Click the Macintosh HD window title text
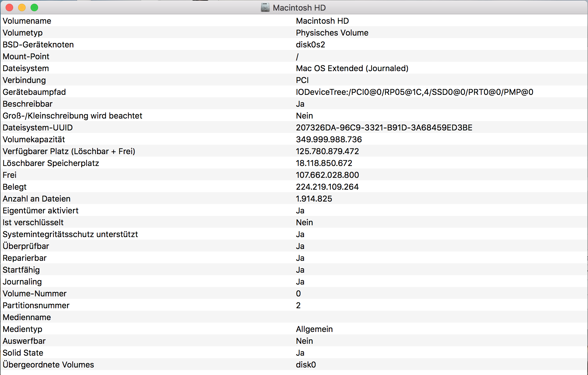The image size is (588, 375). pos(299,7)
